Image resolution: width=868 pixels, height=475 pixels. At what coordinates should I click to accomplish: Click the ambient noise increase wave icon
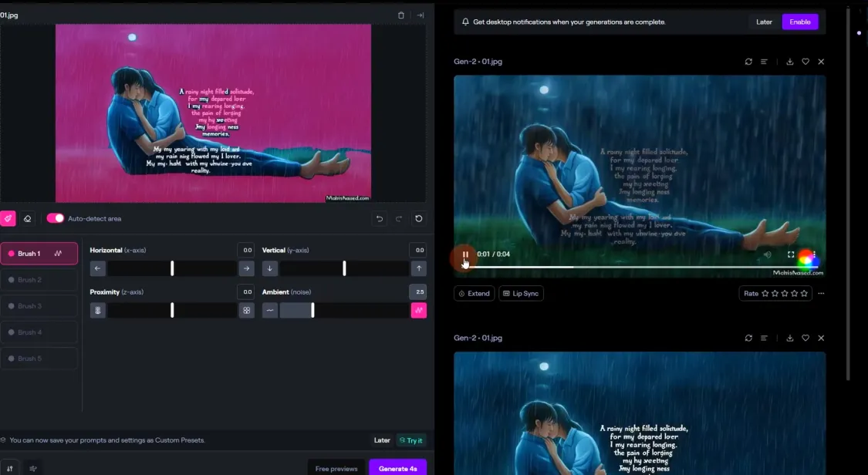[418, 310]
